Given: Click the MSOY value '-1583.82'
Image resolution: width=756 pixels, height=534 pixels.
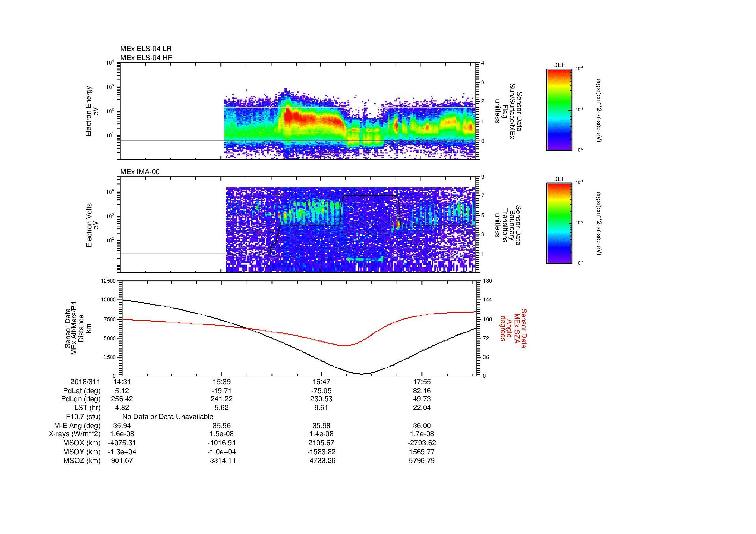Looking at the screenshot, I should tap(321, 452).
